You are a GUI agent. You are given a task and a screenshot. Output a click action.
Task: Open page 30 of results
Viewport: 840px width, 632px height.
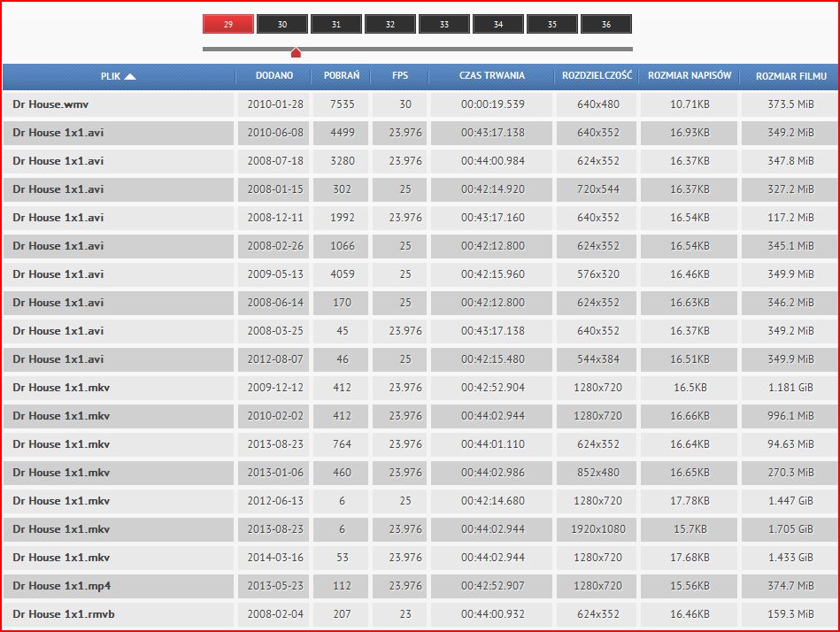[282, 24]
